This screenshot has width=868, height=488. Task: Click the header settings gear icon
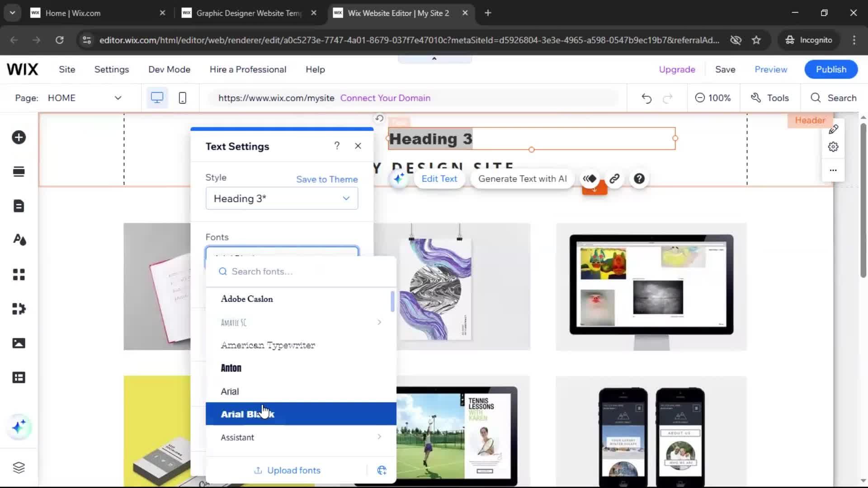[833, 147]
